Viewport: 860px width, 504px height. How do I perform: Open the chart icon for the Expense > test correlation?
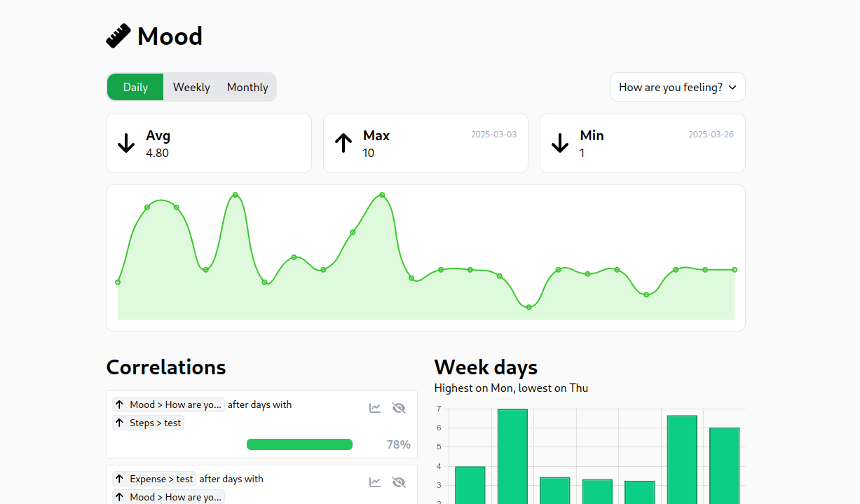[375, 482]
